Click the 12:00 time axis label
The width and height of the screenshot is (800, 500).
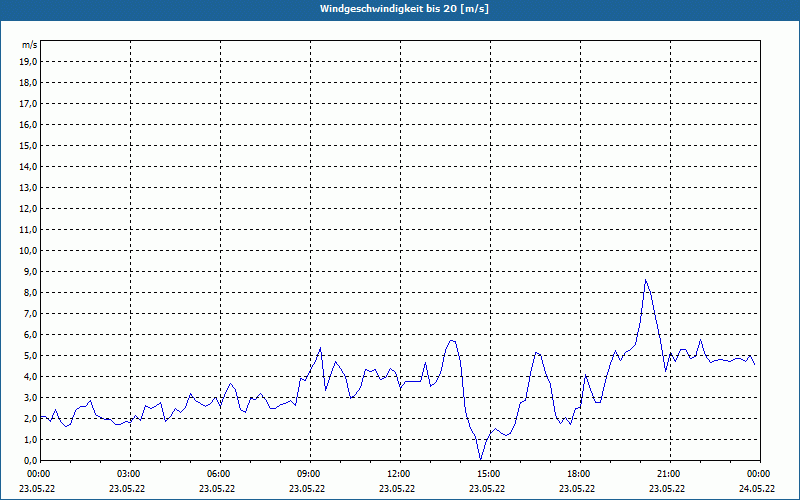[x=400, y=474]
